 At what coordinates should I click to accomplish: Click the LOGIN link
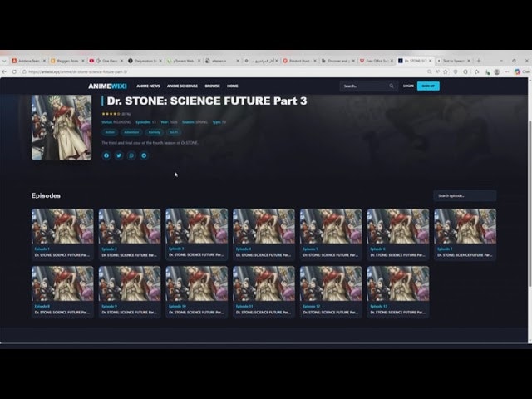[x=408, y=86]
